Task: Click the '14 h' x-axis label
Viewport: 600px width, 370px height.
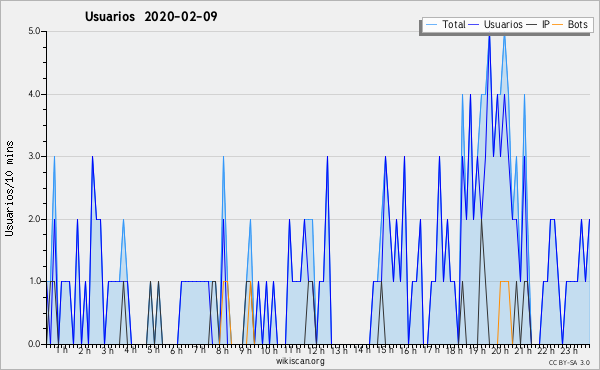Action: (x=362, y=350)
